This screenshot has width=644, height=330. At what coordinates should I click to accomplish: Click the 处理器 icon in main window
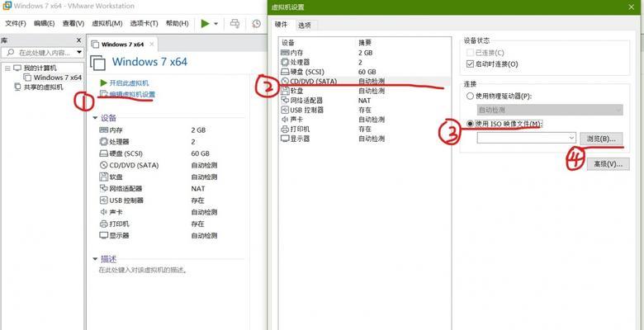point(103,142)
